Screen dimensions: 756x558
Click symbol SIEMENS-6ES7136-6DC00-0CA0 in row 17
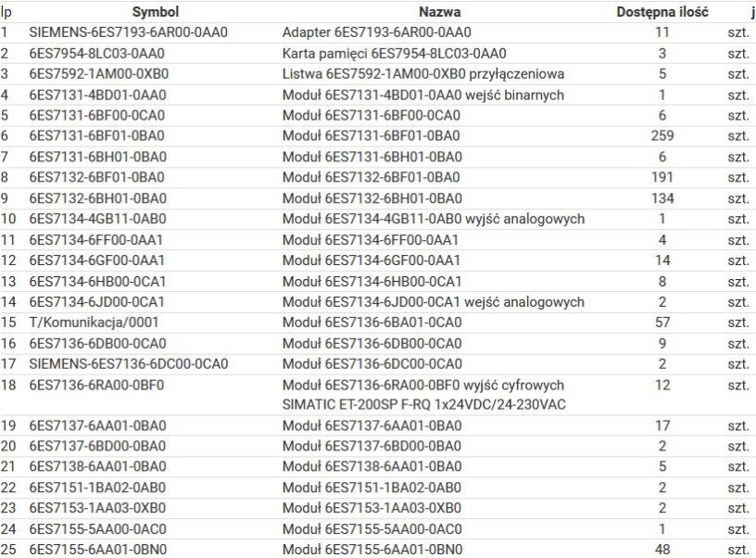coord(128,363)
